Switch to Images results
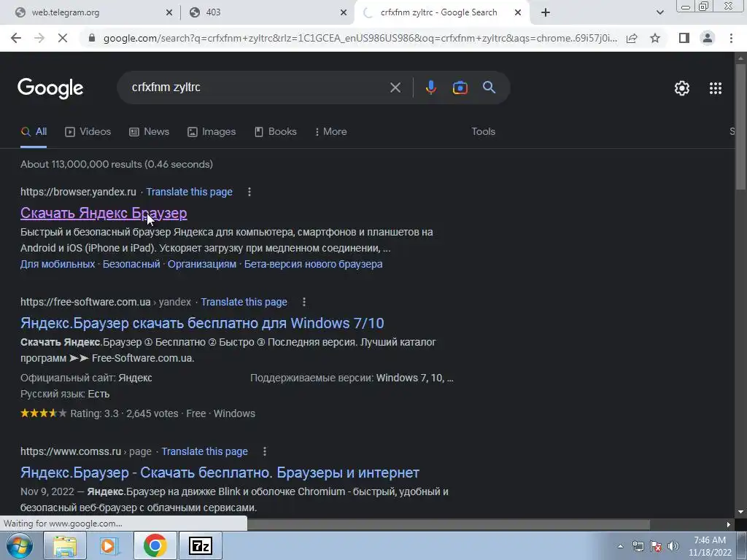This screenshot has width=747, height=560. pyautogui.click(x=212, y=131)
